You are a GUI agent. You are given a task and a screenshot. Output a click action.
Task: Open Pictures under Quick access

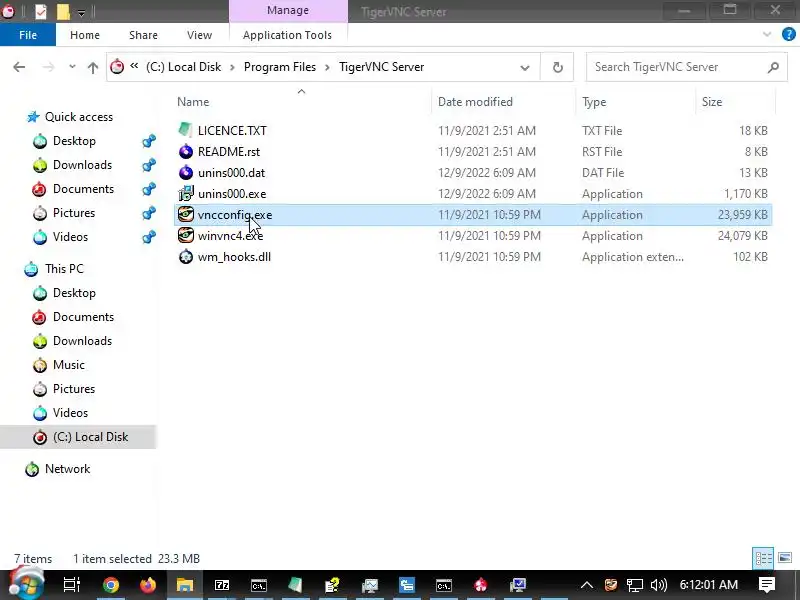tap(73, 213)
